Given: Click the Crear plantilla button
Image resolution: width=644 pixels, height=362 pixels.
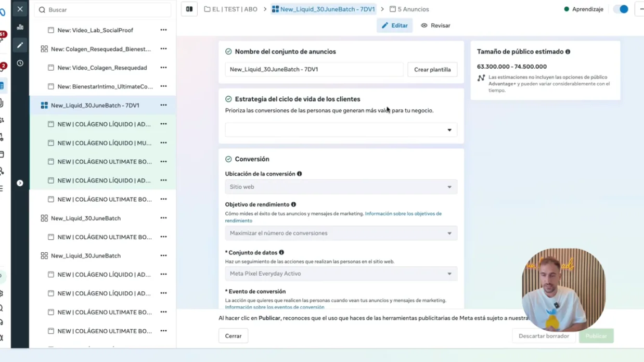Looking at the screenshot, I should (x=432, y=70).
